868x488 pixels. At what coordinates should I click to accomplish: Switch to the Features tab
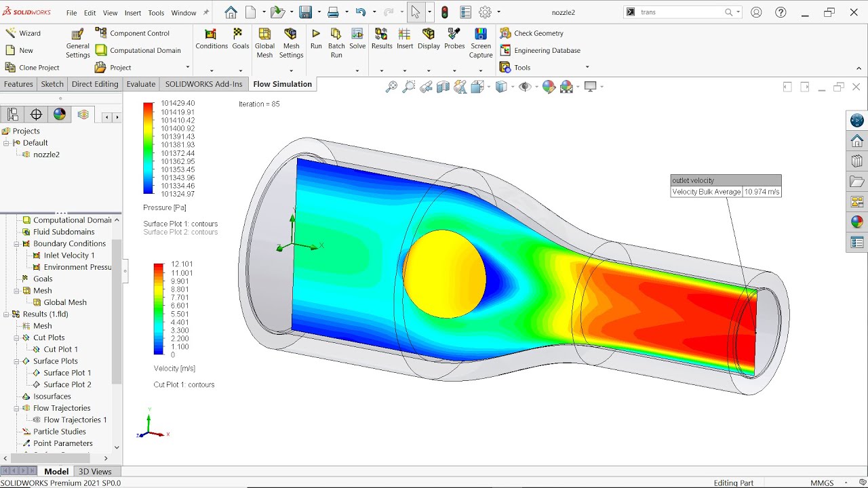18,84
